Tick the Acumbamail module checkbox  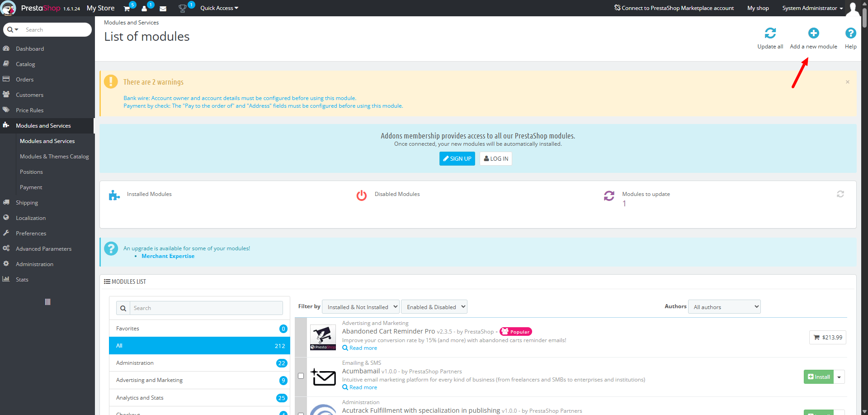coord(301,376)
